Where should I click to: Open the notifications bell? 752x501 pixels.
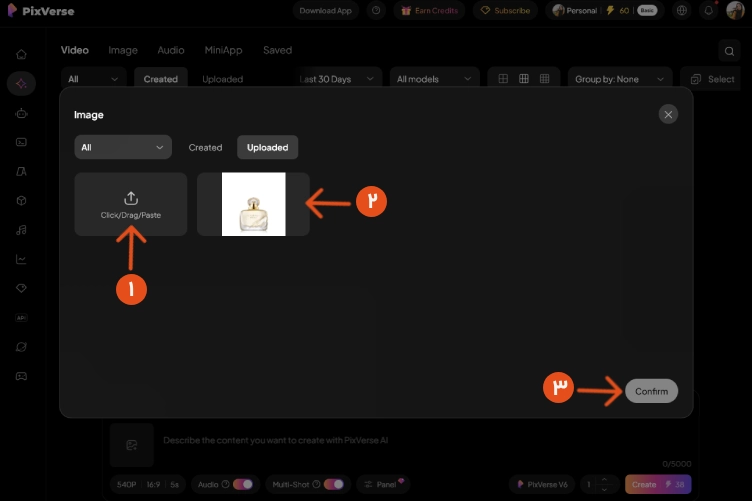coord(708,10)
